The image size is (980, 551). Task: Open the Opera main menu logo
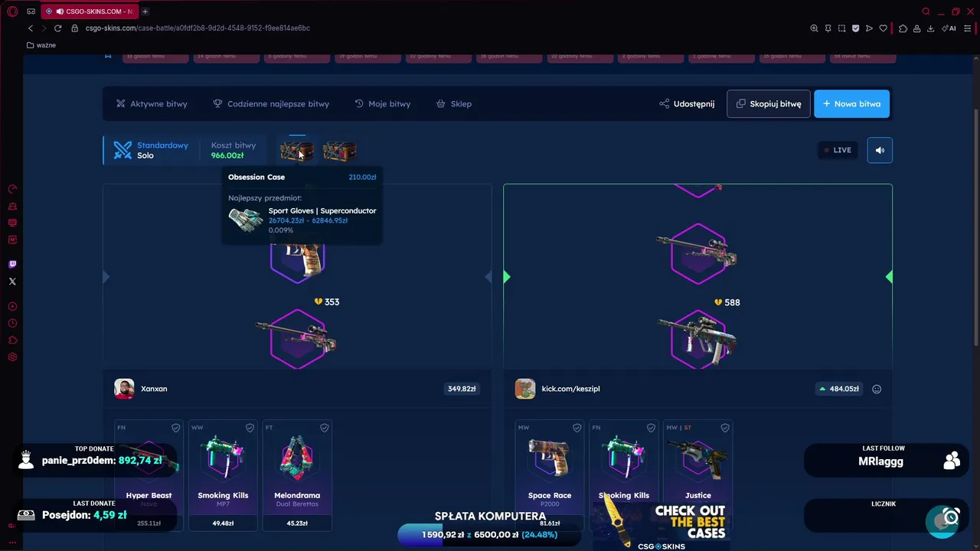point(12,11)
